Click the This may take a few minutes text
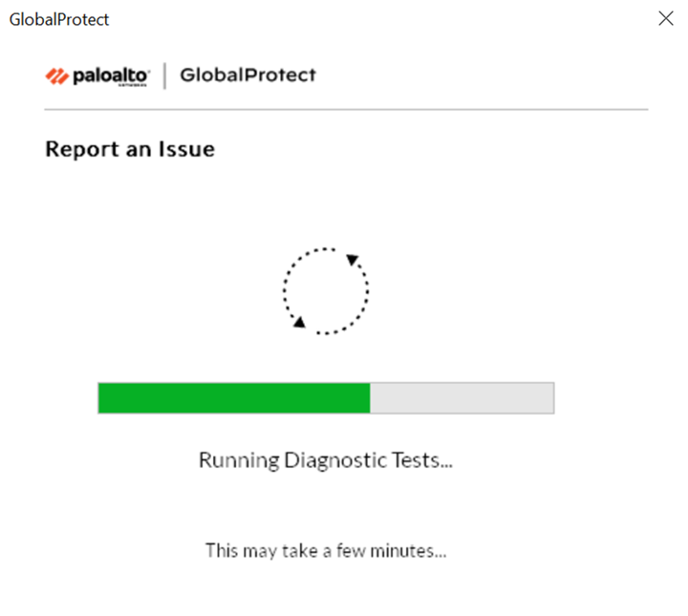The image size is (688, 616). (x=326, y=550)
